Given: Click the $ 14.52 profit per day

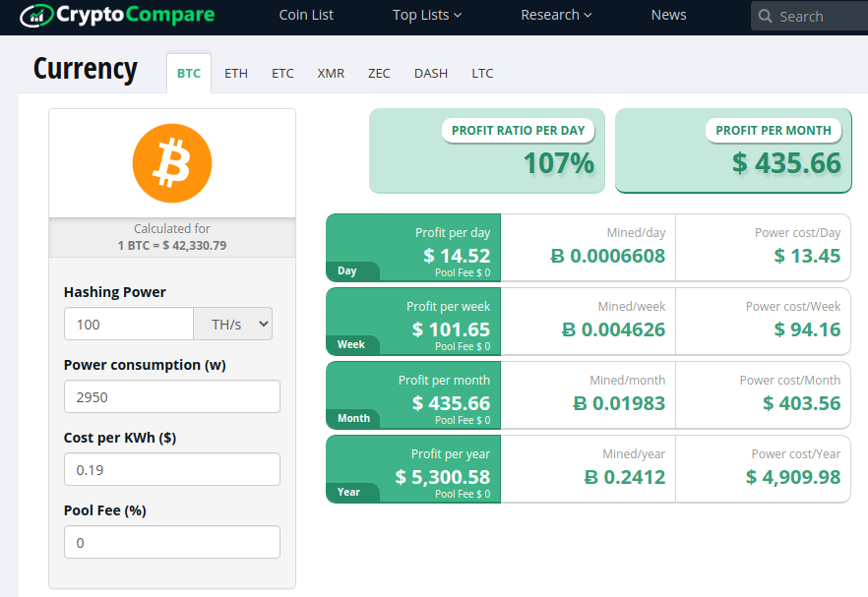Looking at the screenshot, I should tap(457, 256).
